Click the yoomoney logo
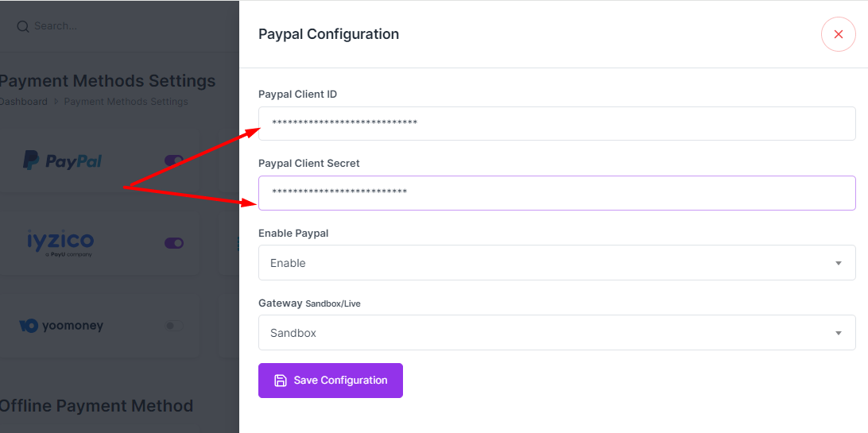 61,326
